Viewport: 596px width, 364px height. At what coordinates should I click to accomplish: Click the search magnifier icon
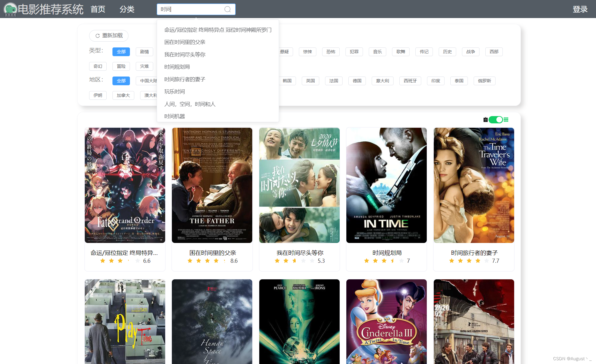coord(228,9)
